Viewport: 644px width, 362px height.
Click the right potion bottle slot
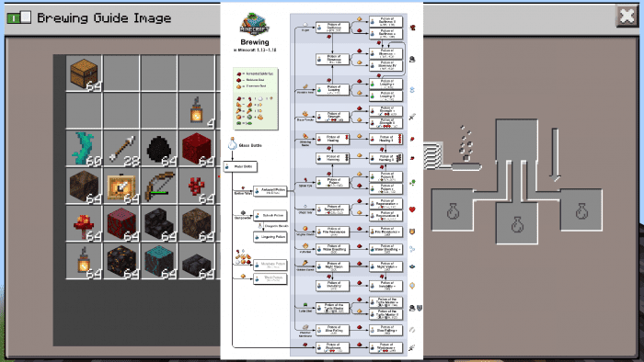[581, 210]
